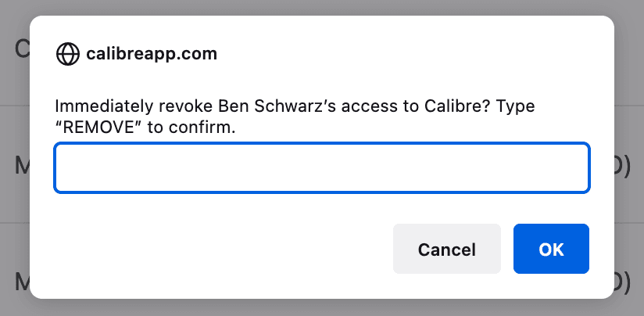Dismiss the revoke access prompt via Cancel
Image resolution: width=644 pixels, height=316 pixels.
click(x=446, y=250)
